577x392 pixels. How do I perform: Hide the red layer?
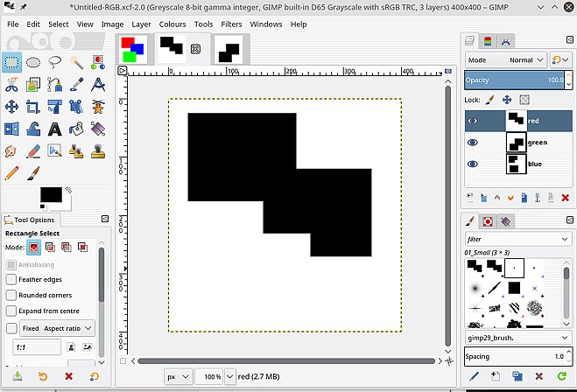click(x=473, y=121)
